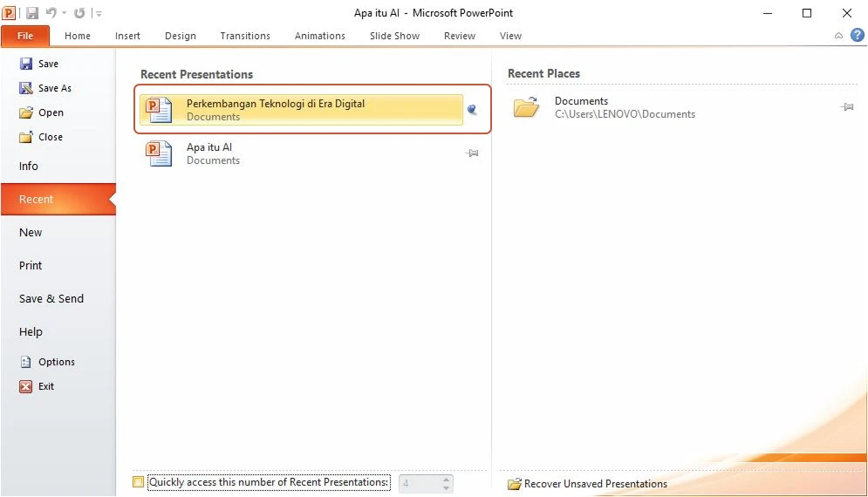Click the Open folder icon in Backstage menu

[x=26, y=112]
